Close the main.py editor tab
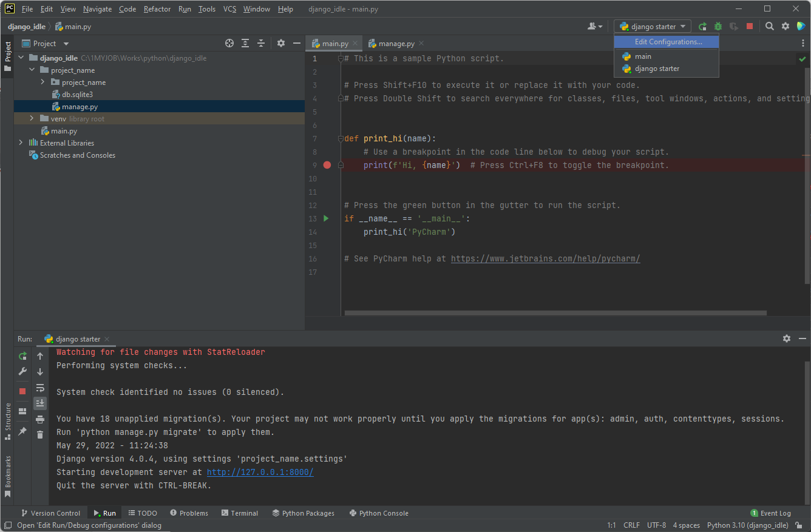 point(356,44)
